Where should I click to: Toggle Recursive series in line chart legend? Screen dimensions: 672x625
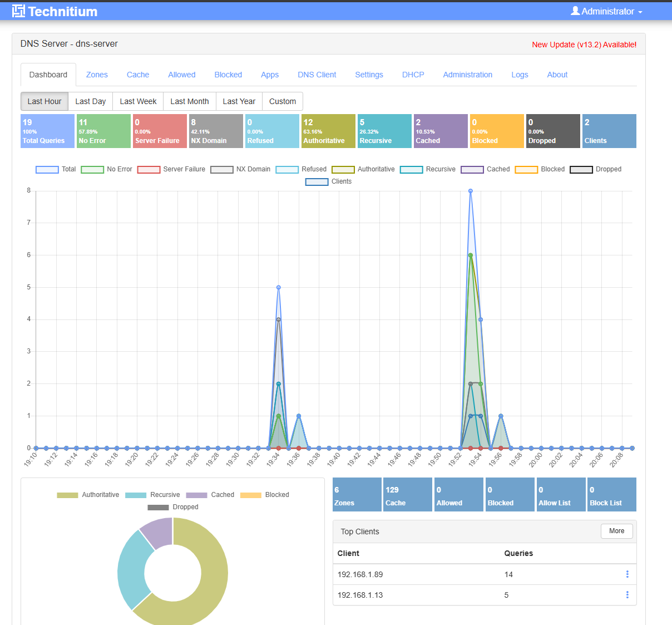point(428,169)
